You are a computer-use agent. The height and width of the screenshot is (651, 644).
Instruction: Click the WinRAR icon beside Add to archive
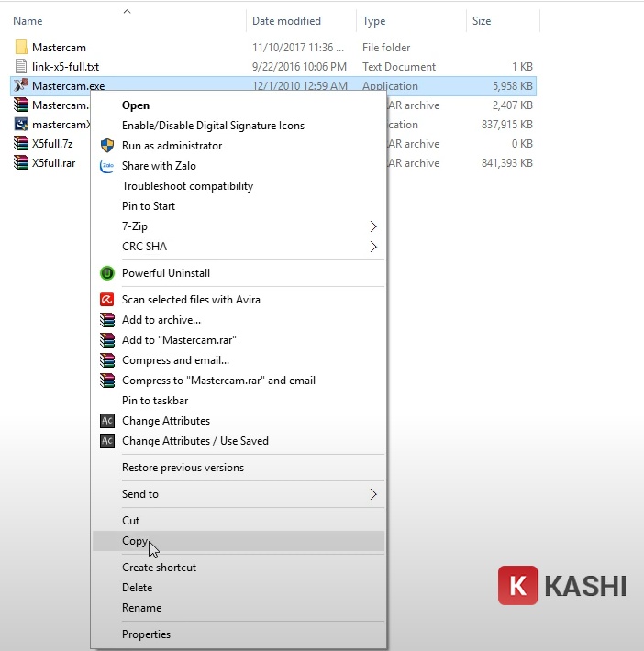click(x=107, y=320)
